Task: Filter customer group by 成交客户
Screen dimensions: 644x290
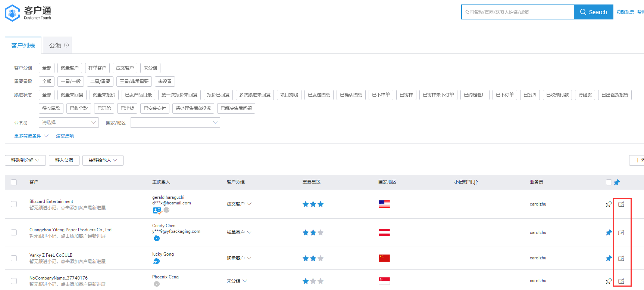Action: pyautogui.click(x=125, y=68)
